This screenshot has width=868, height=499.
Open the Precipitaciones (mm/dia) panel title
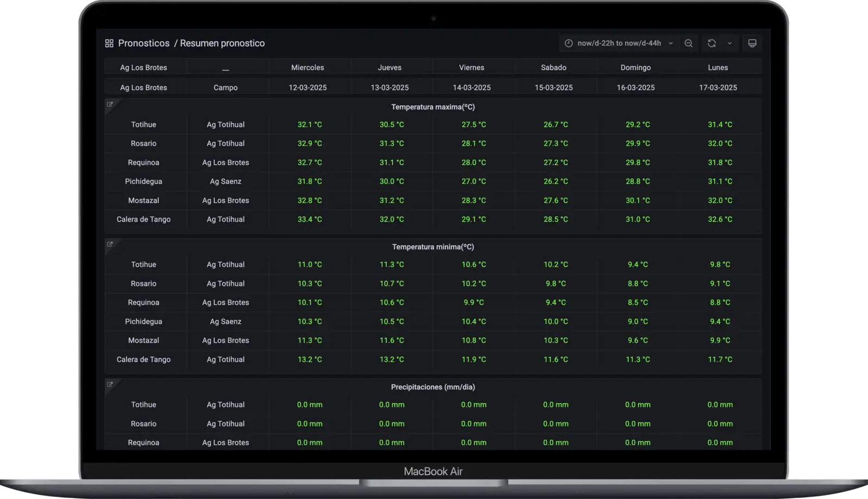coord(433,387)
